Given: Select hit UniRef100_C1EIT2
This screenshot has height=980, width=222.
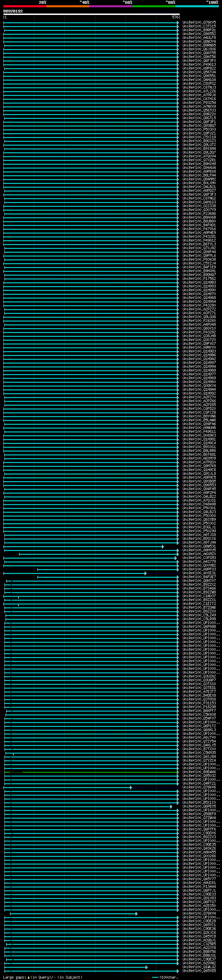Looking at the screenshot, I should tap(199, 604).
